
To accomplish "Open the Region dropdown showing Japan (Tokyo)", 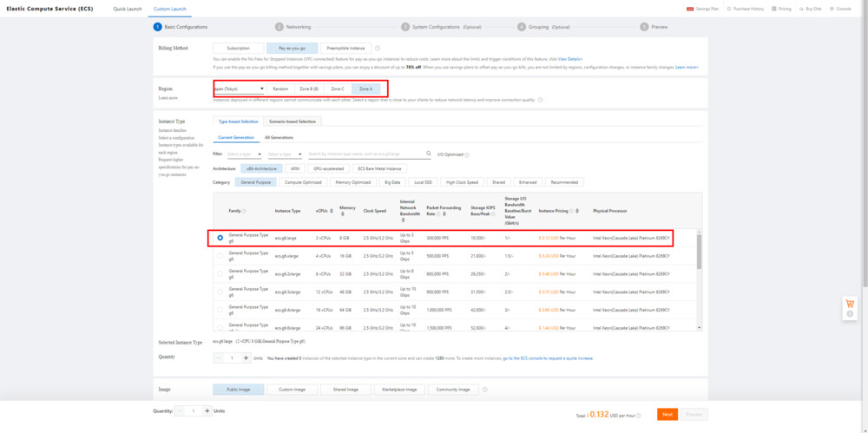I will (239, 89).
